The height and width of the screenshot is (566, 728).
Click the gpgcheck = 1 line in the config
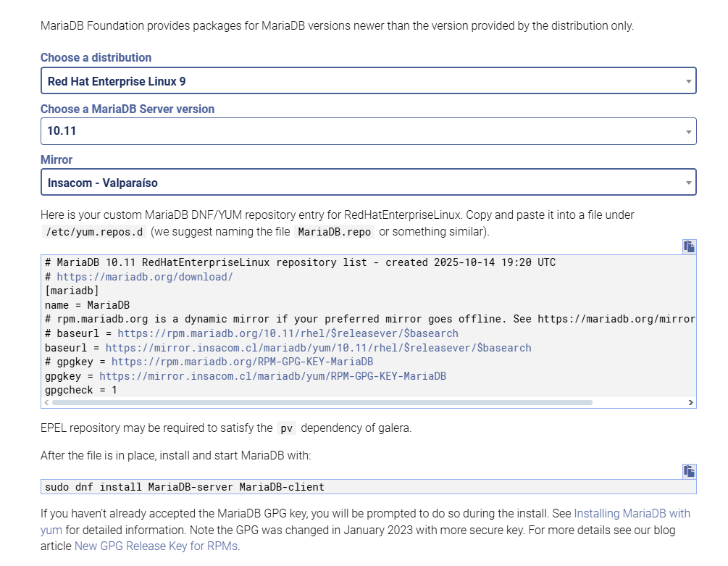pyautogui.click(x=81, y=390)
